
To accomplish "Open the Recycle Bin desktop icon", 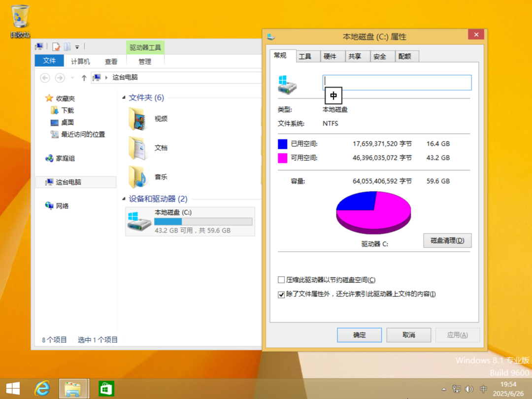I will click(20, 20).
